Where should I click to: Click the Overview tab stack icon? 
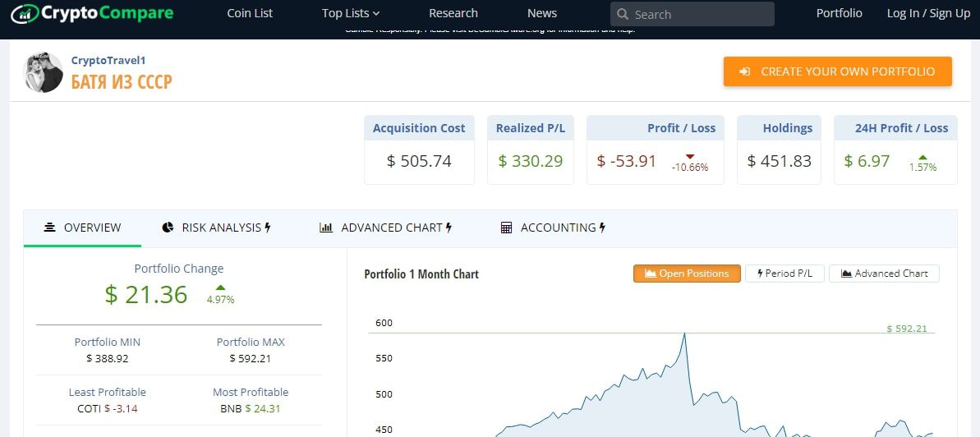[x=50, y=228]
